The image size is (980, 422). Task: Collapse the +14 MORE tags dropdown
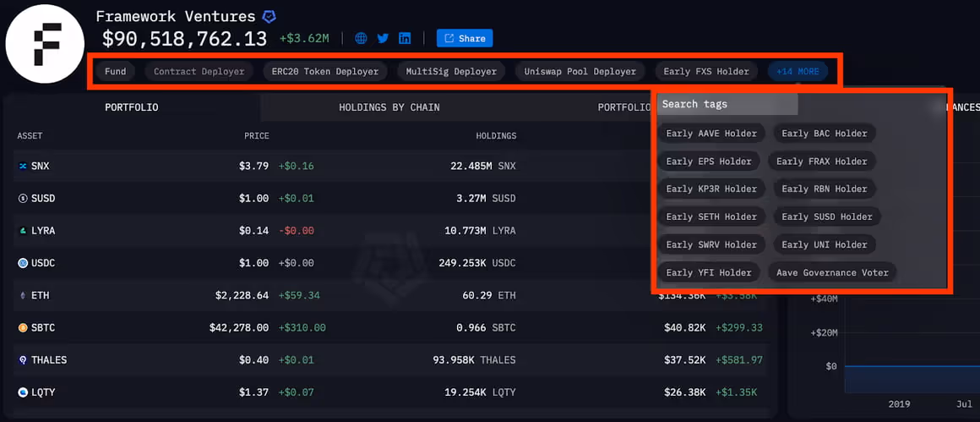pos(798,71)
